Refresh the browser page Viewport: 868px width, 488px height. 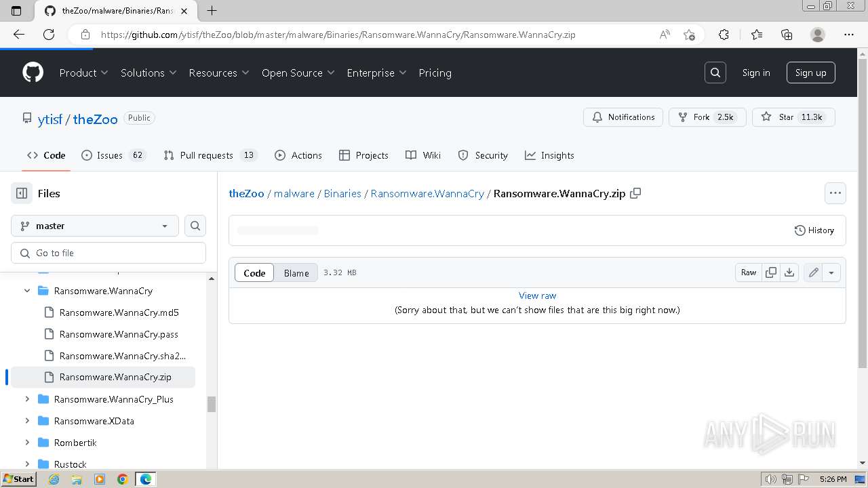click(x=49, y=35)
